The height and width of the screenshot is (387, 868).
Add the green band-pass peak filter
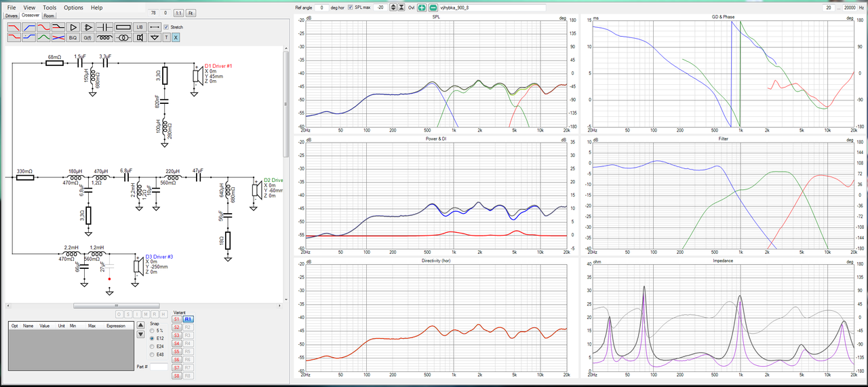43,37
